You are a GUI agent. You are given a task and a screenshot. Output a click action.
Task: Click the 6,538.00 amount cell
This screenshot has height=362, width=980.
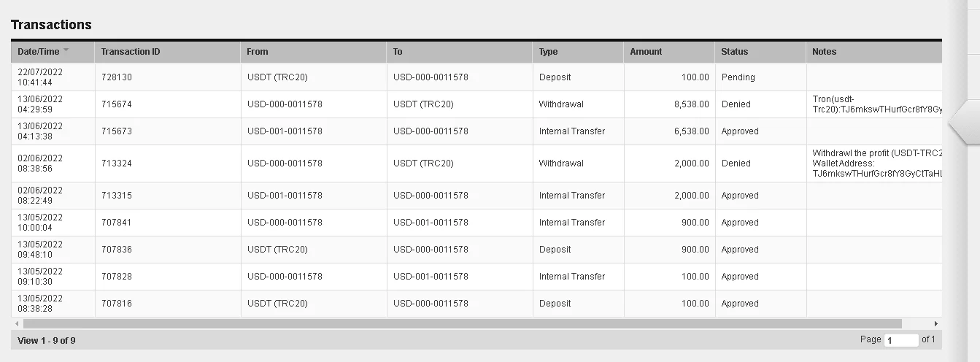point(691,131)
